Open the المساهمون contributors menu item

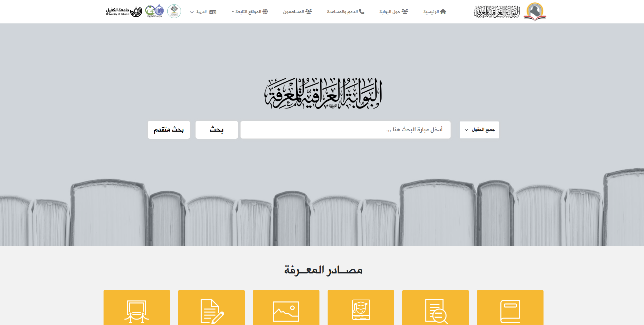[297, 12]
